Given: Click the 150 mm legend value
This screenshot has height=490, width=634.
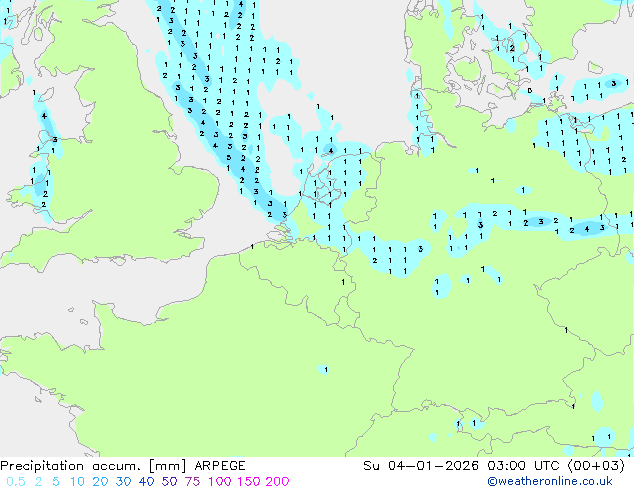Looking at the screenshot, I should pos(249,482).
